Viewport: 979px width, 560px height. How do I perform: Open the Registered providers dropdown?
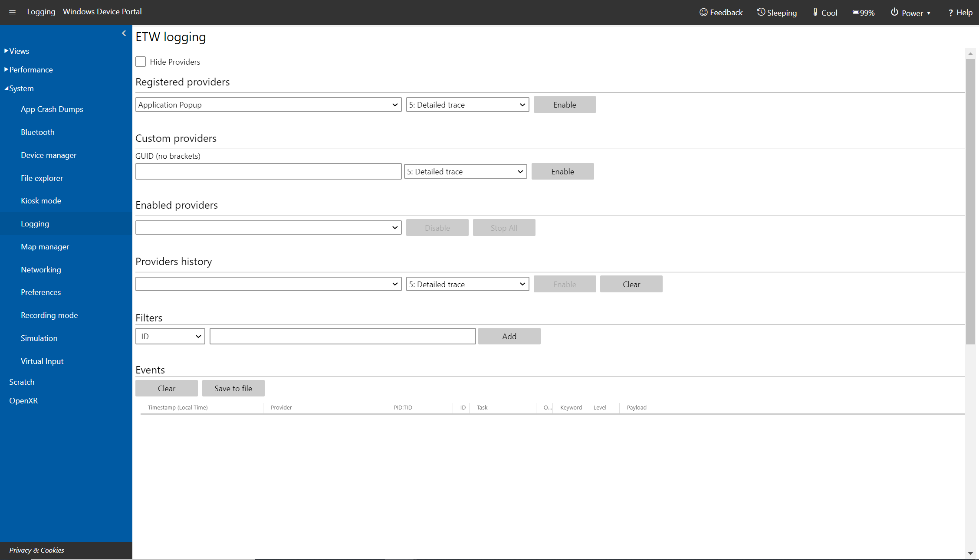(268, 104)
